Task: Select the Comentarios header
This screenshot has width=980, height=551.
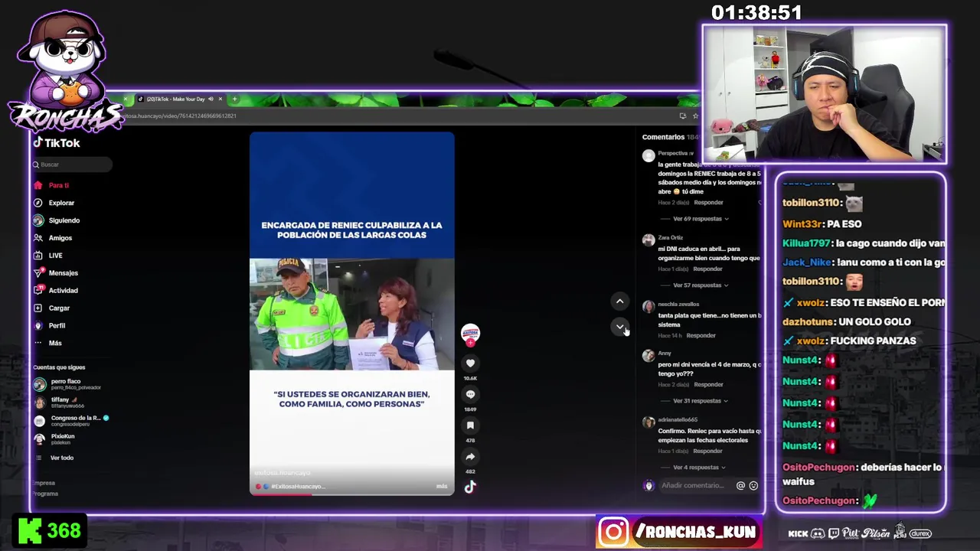Action: pyautogui.click(x=663, y=137)
